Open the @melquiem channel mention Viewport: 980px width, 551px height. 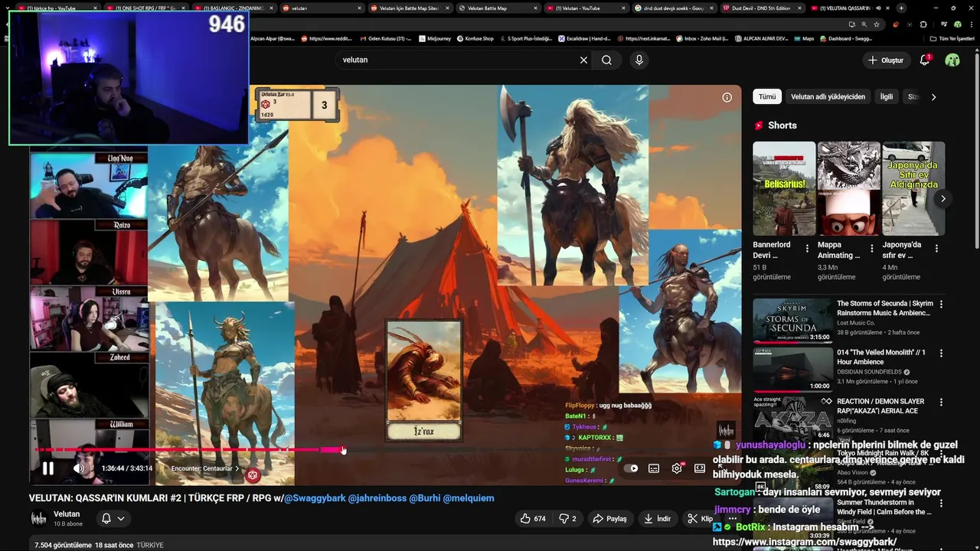coord(469,498)
